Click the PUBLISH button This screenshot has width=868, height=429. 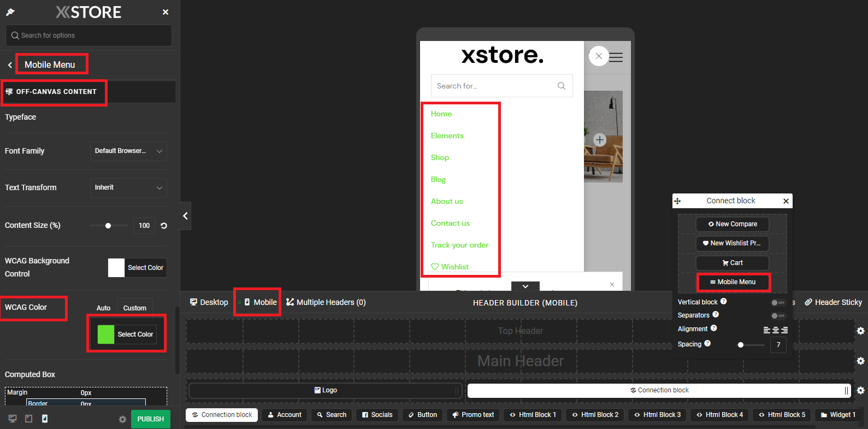coord(151,419)
